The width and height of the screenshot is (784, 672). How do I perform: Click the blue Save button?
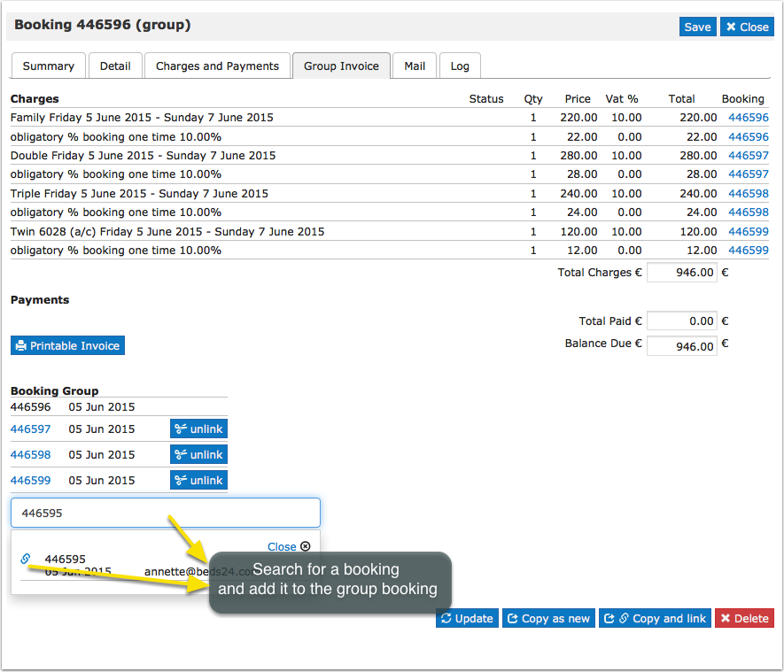tap(697, 27)
